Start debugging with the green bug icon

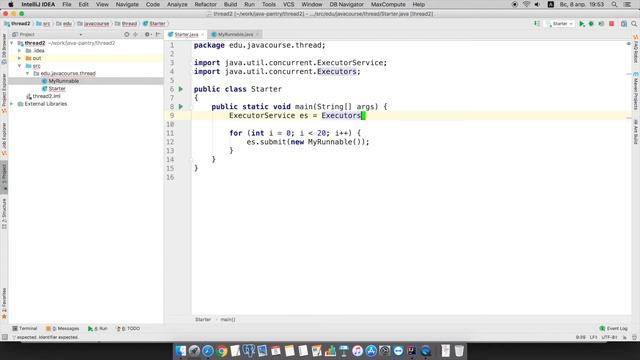[591, 24]
